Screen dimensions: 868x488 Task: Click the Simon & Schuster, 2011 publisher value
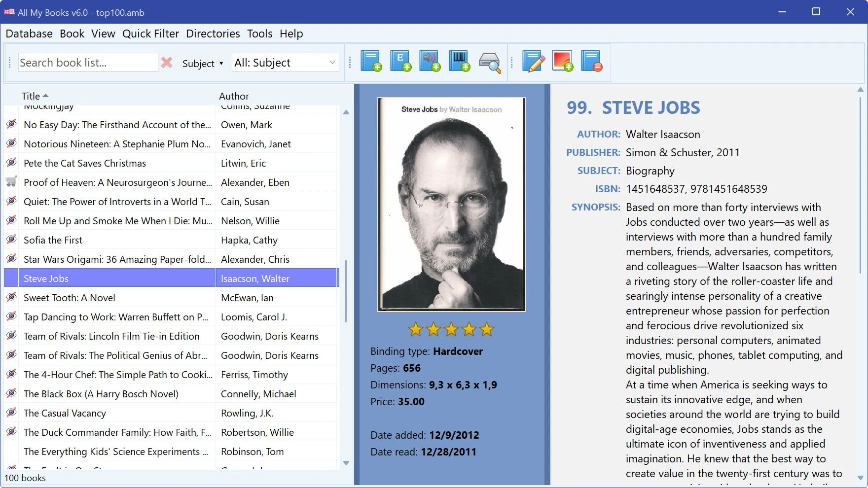coord(683,152)
